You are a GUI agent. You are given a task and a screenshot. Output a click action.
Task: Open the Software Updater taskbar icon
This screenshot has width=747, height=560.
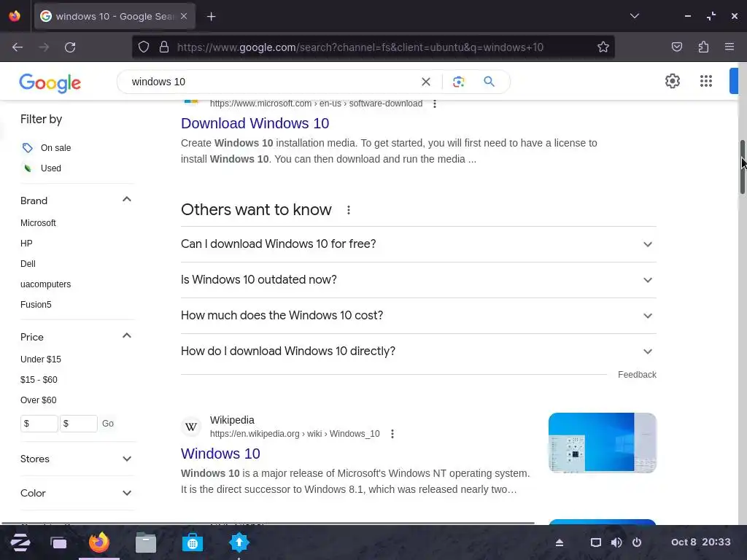(x=239, y=542)
